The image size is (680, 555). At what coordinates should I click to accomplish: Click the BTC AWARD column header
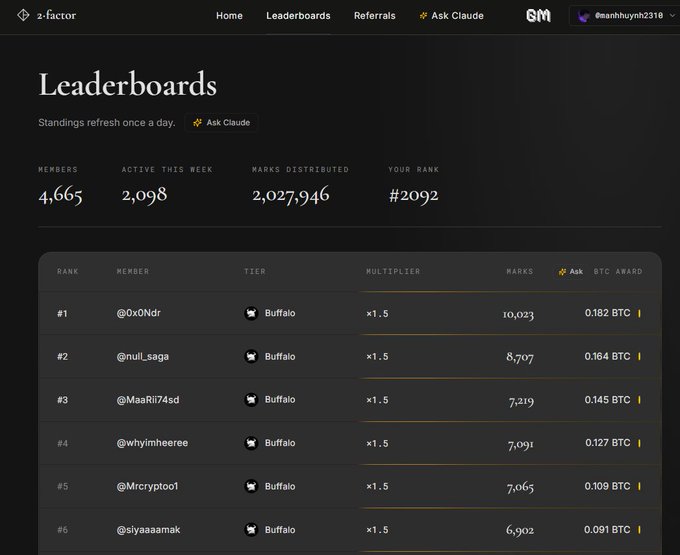(x=618, y=271)
